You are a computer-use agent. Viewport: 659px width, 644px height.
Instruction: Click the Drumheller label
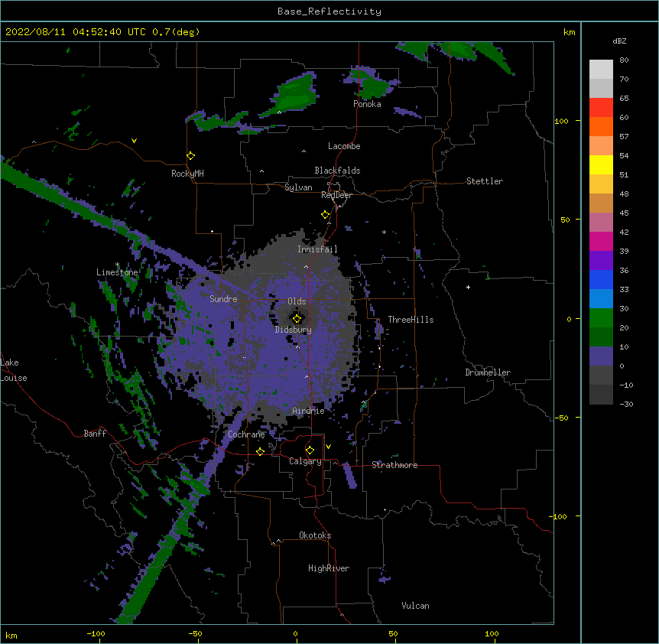[x=488, y=372]
